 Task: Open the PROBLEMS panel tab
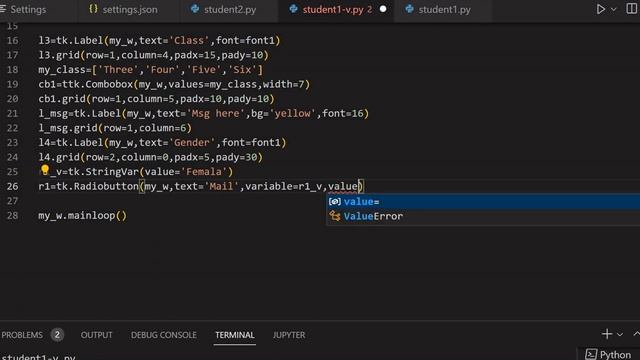click(x=22, y=335)
